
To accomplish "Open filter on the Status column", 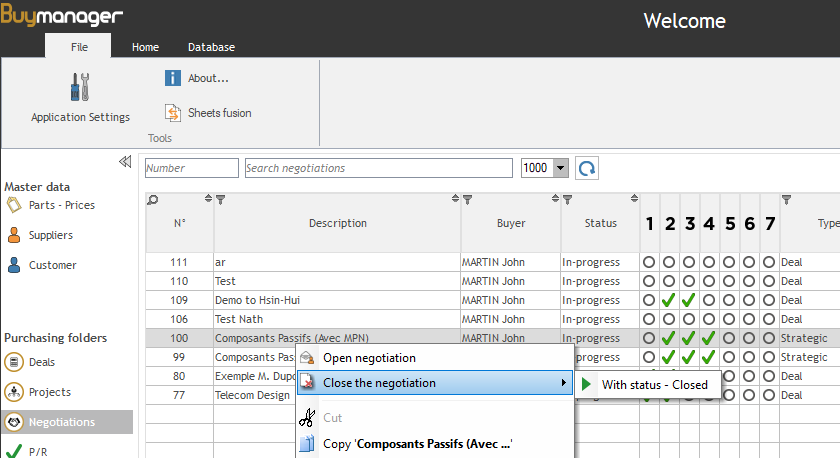I will 567,200.
